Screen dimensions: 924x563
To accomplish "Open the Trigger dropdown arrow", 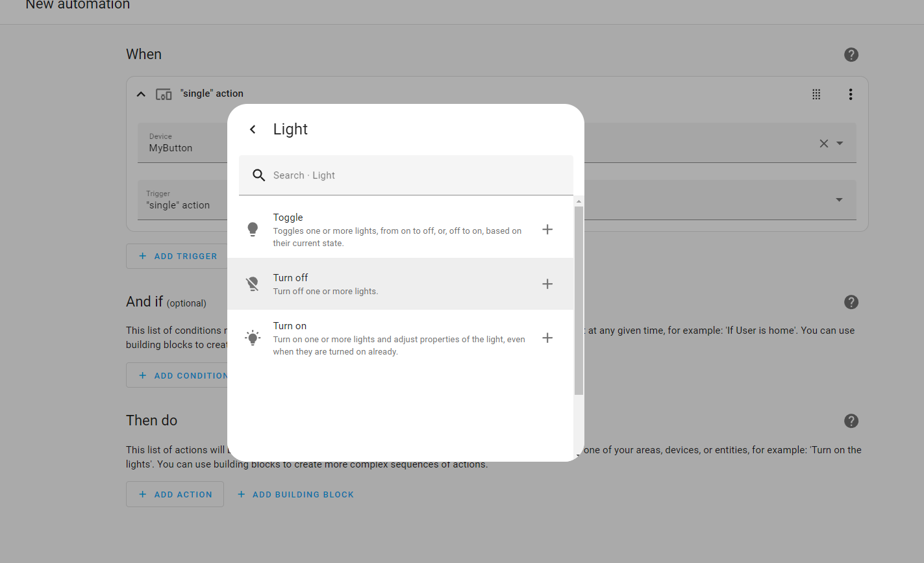I will [x=839, y=200].
